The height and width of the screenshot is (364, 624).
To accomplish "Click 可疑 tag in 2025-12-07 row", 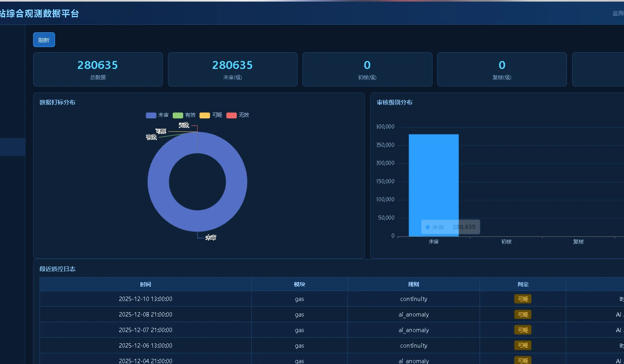I will coord(523,330).
